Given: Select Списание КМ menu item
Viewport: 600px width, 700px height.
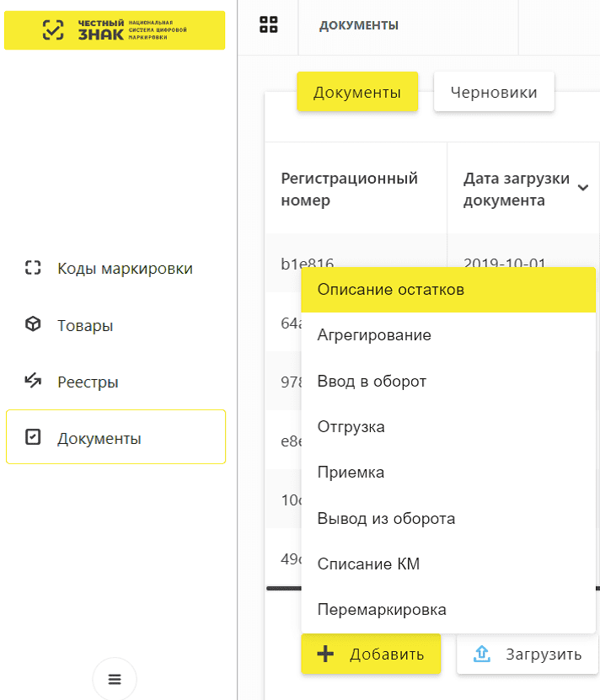Looking at the screenshot, I should point(368,564).
